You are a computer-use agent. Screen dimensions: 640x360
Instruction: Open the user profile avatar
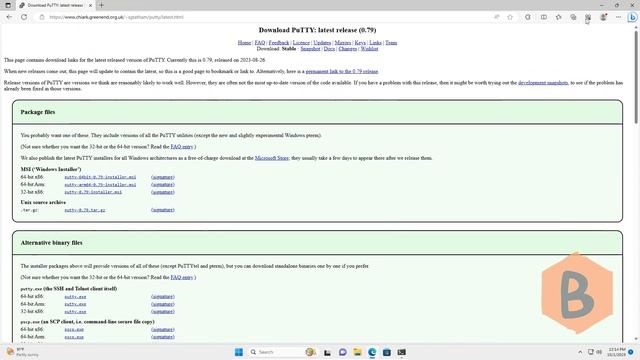(603, 17)
